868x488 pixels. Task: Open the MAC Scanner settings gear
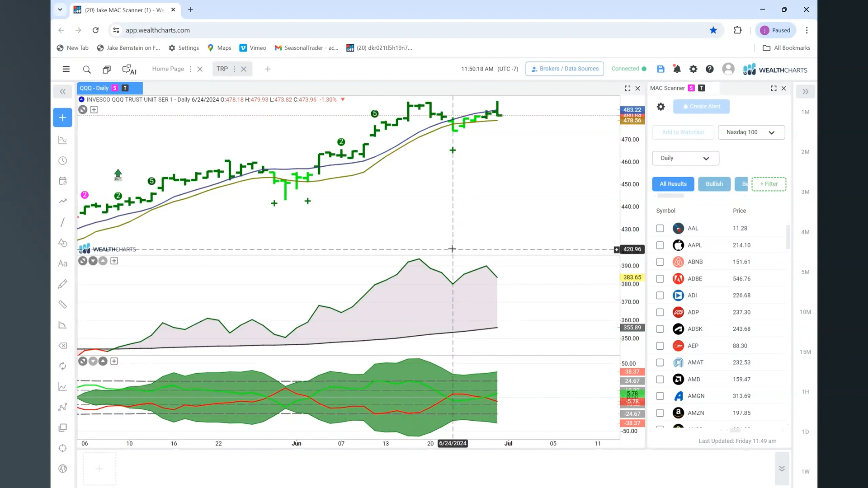[x=660, y=107]
